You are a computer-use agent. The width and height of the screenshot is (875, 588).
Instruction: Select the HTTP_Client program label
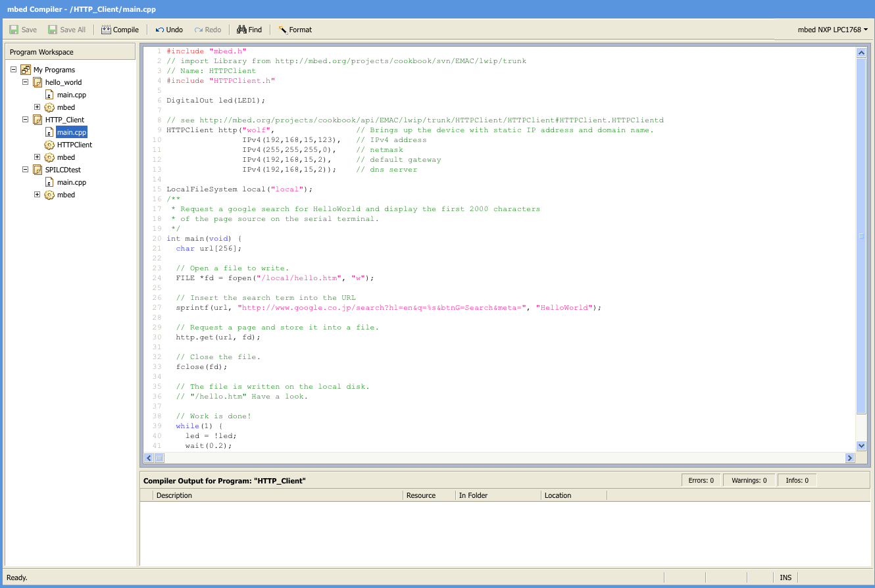pyautogui.click(x=65, y=120)
